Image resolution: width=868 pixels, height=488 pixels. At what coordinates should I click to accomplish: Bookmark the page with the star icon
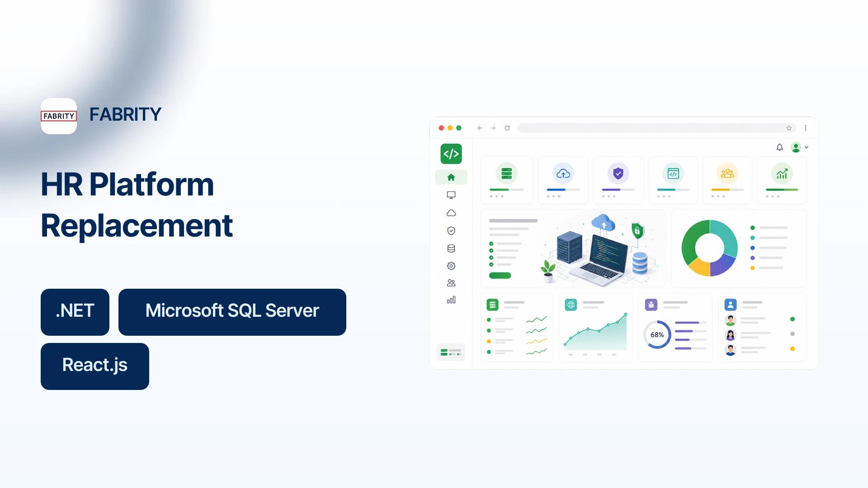pyautogui.click(x=789, y=128)
